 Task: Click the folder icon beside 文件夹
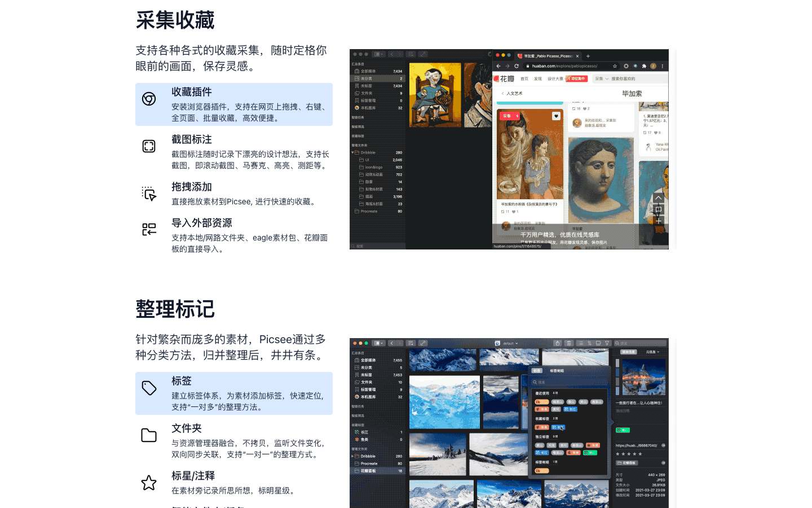[x=149, y=435]
